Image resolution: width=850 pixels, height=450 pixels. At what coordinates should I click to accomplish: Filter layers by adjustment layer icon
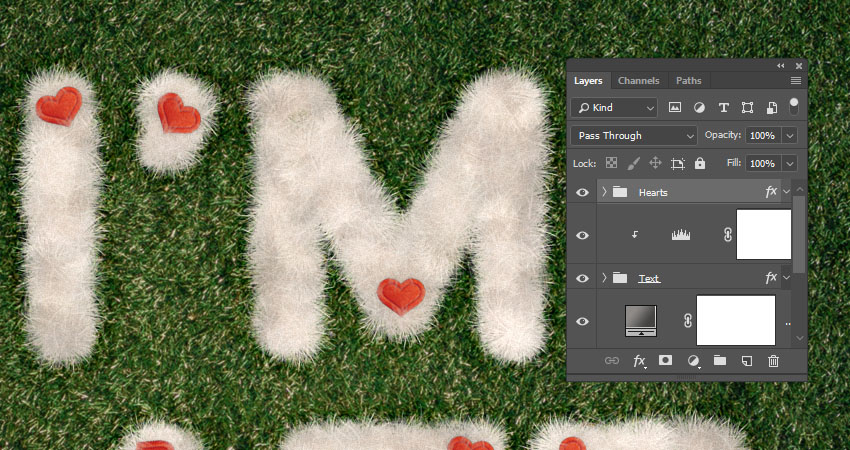point(699,107)
